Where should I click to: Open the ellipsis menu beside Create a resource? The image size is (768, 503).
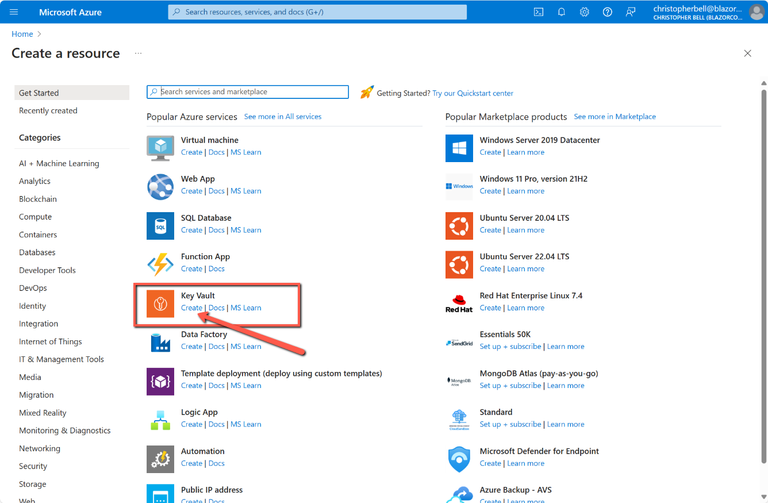[x=138, y=53]
